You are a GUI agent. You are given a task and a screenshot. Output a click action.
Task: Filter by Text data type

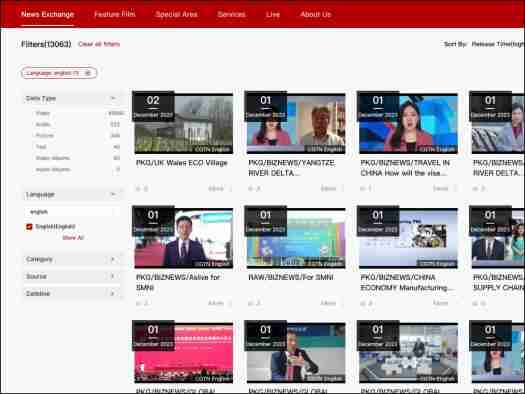41,147
